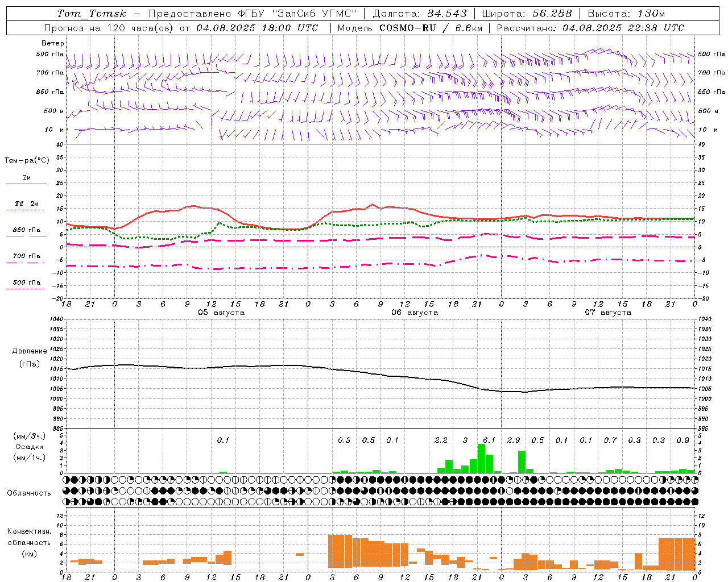
Task: Select the (км) convective cloud unit label
Action: [30, 553]
